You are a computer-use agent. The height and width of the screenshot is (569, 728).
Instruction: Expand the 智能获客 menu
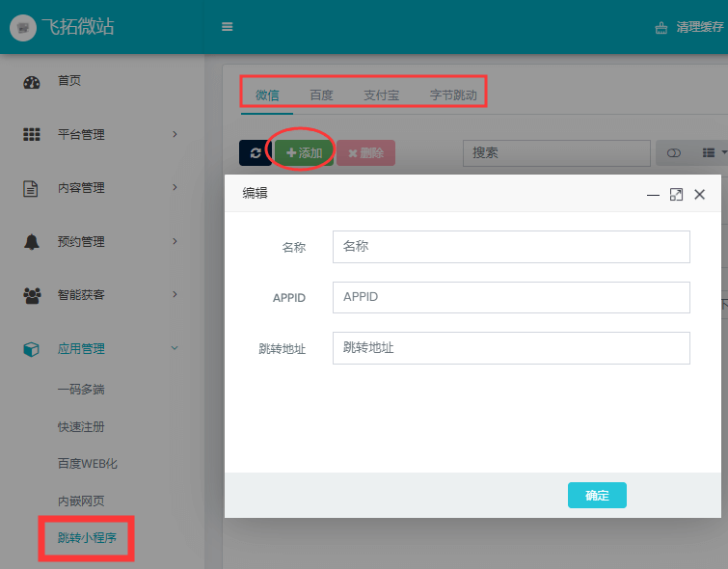pyautogui.click(x=175, y=294)
